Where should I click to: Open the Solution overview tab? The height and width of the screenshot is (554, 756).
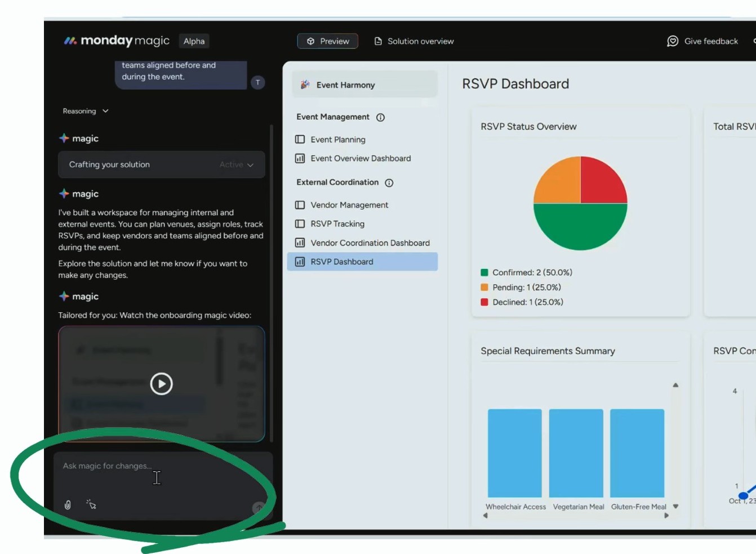pyautogui.click(x=414, y=41)
